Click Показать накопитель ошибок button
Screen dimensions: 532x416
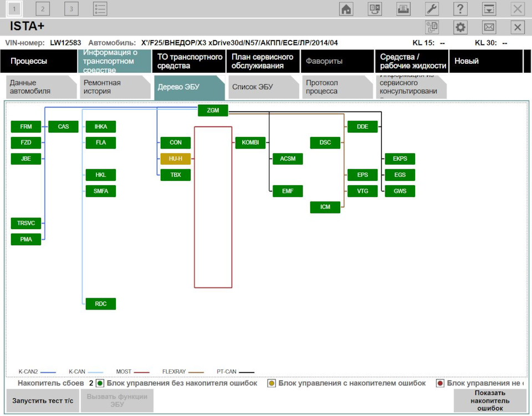tap(490, 400)
